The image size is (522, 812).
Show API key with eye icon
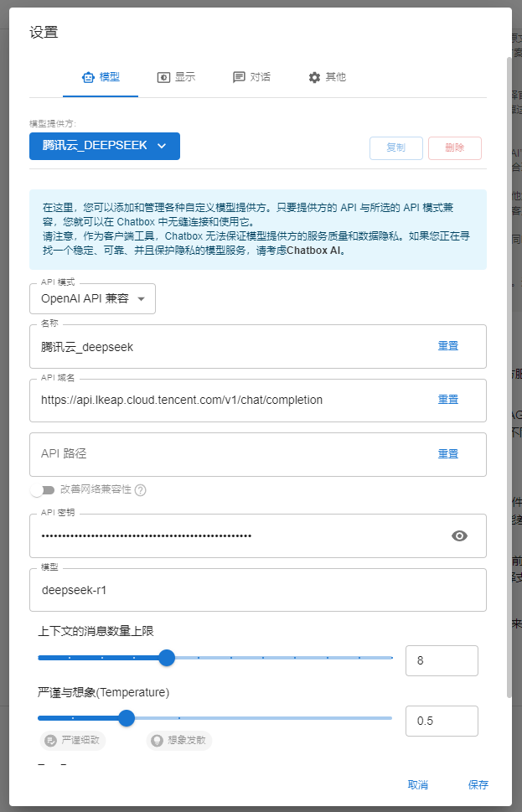[x=459, y=536]
